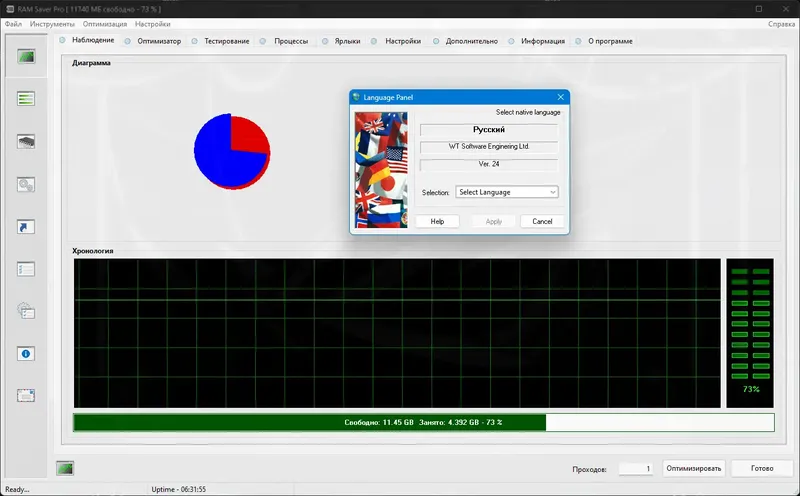This screenshot has height=496, width=800.
Task: Click the WT Software Enginering Ltd. field
Action: pyautogui.click(x=489, y=146)
